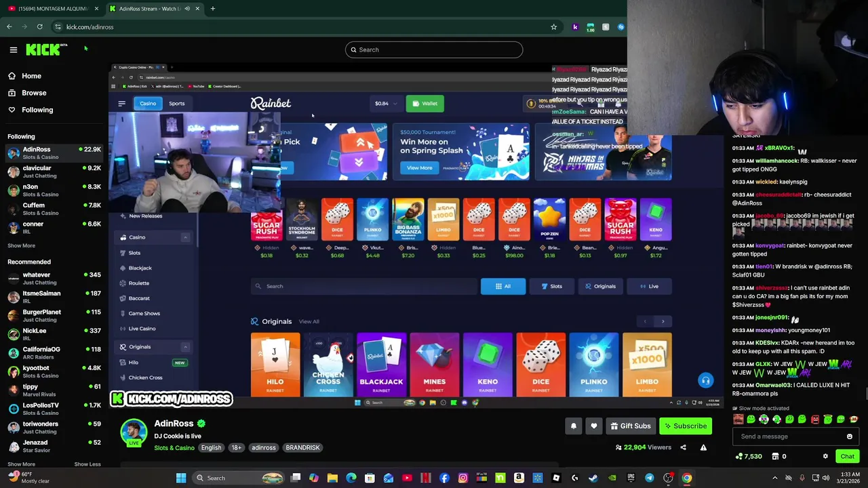
Task: Open the chat shop icon
Action: 776,457
